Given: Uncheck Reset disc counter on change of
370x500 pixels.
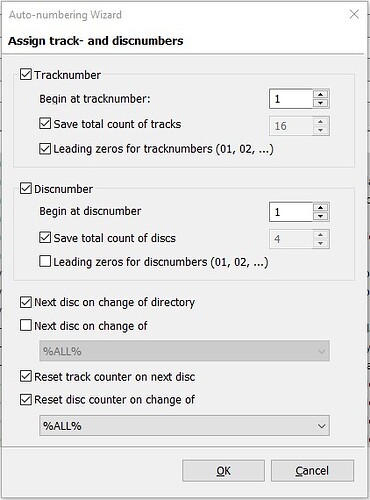Looking at the screenshot, I should click(26, 399).
